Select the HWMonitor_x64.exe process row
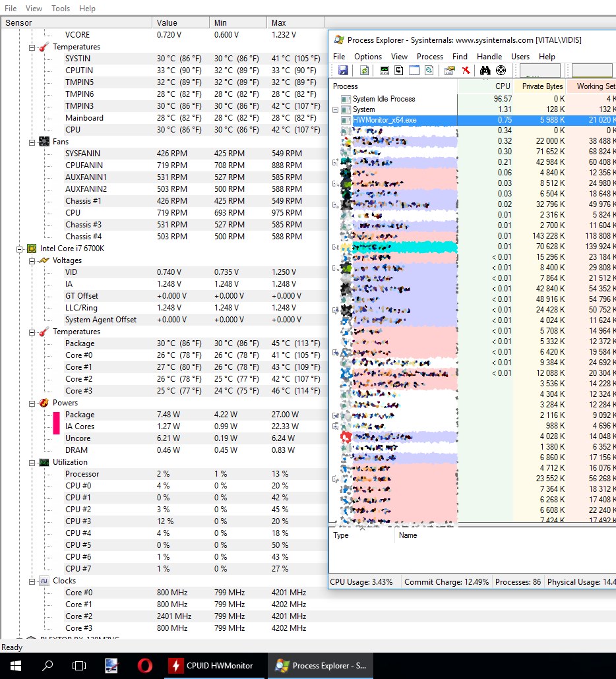 [472, 120]
